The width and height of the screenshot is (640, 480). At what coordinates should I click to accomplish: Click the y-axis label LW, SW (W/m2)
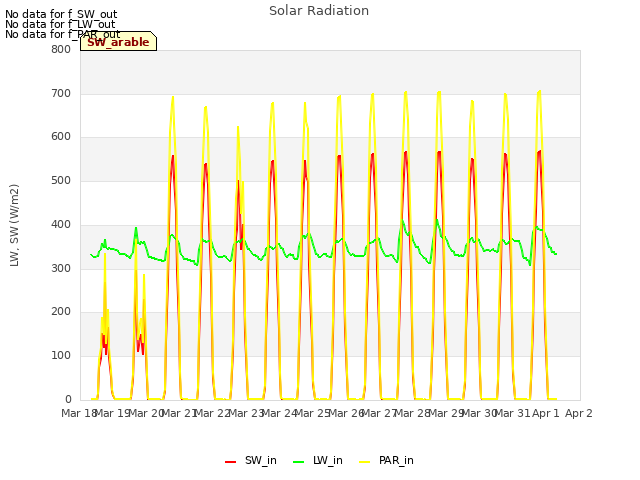pos(14,225)
